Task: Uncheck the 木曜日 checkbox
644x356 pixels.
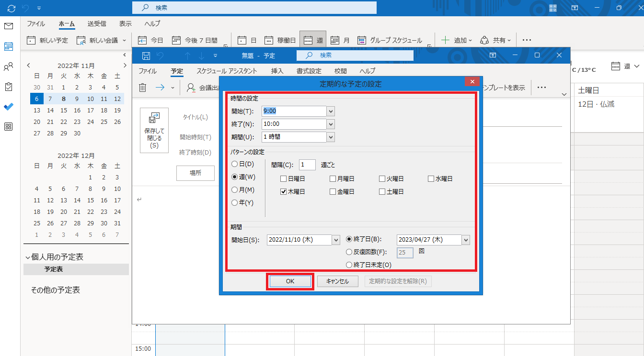Action: click(284, 192)
